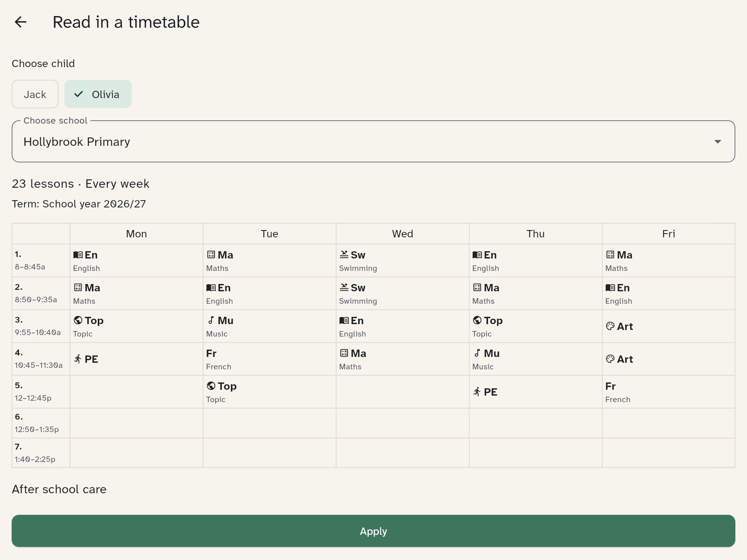Click the French lesson on Friday period 5
Viewport: 747px width, 560px height.
[669, 392]
